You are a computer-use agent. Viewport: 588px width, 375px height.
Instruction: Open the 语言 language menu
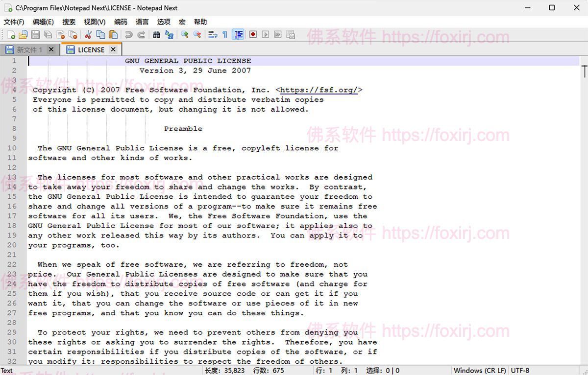pos(142,22)
